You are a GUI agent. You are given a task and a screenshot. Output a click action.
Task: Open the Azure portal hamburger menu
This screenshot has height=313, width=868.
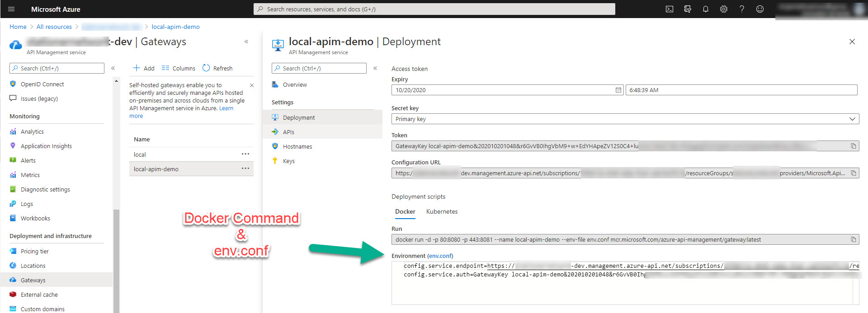[11, 9]
